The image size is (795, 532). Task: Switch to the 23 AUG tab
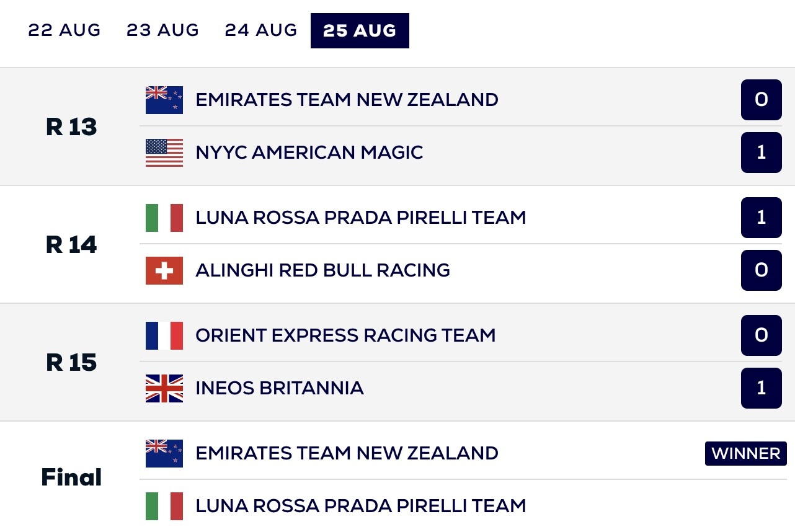tap(162, 30)
